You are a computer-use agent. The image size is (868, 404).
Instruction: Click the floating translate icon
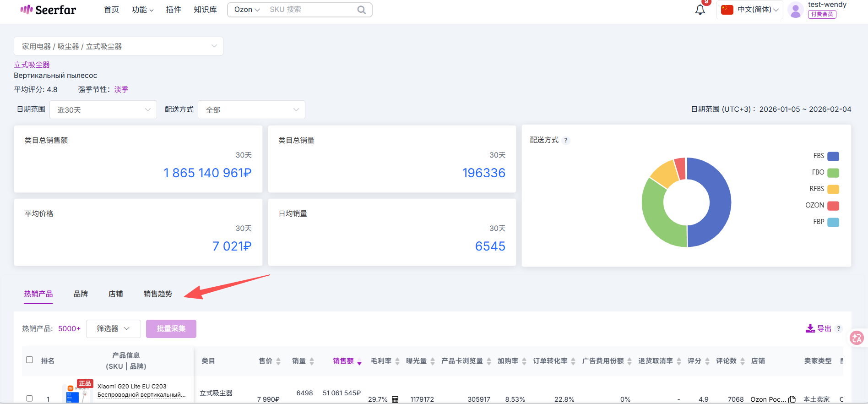point(856,338)
